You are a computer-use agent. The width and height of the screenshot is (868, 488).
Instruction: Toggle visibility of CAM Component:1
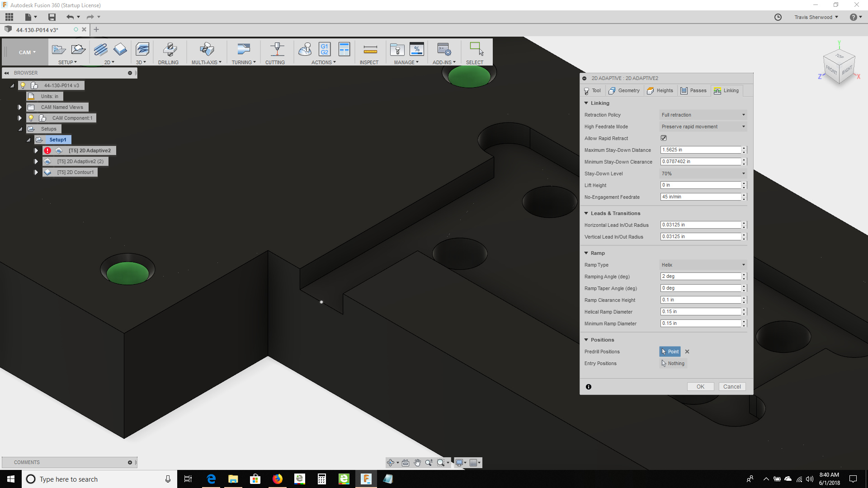[x=31, y=117]
